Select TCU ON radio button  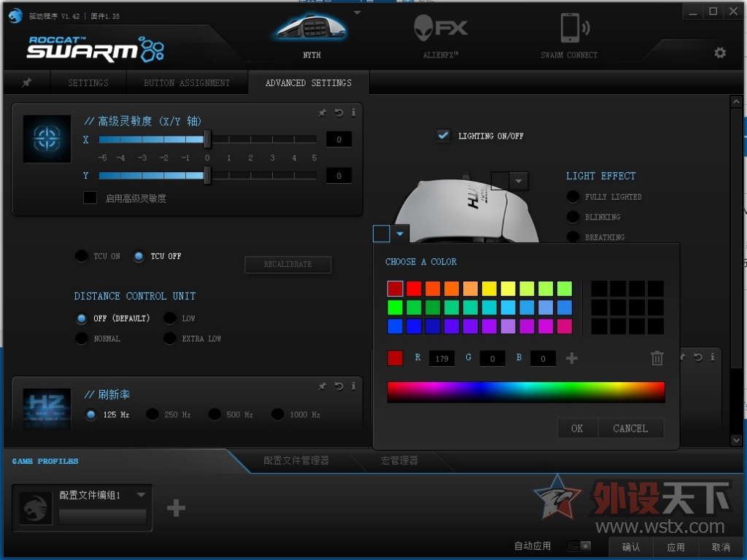click(82, 256)
